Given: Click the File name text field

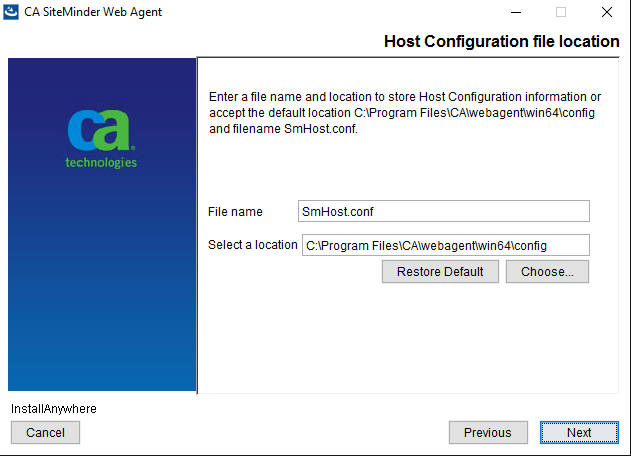Looking at the screenshot, I should coord(445,211).
